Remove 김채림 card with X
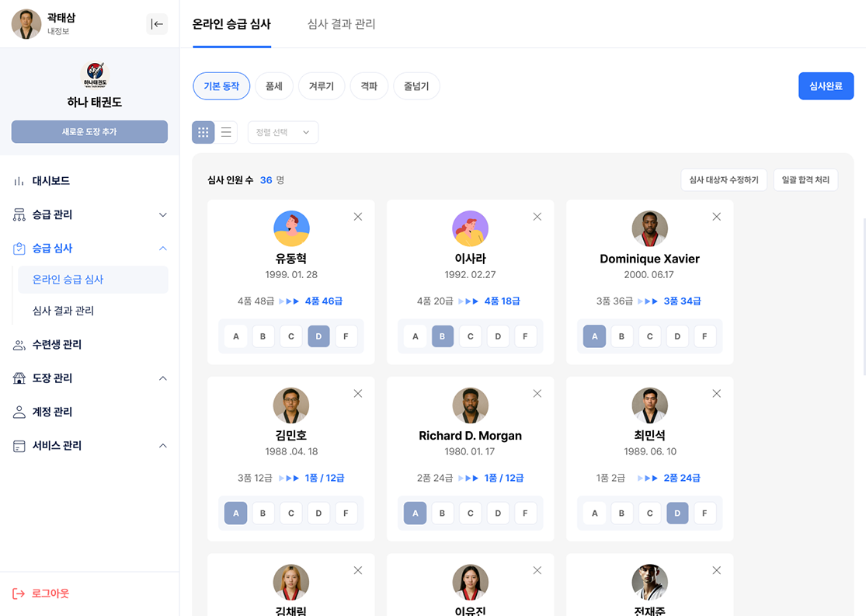Screen dimensions: 866x616 point(358,570)
